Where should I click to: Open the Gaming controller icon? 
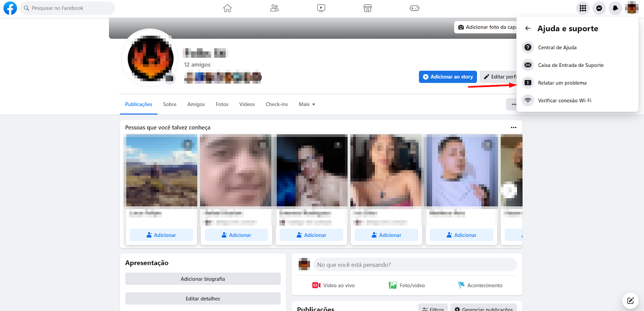(x=414, y=8)
